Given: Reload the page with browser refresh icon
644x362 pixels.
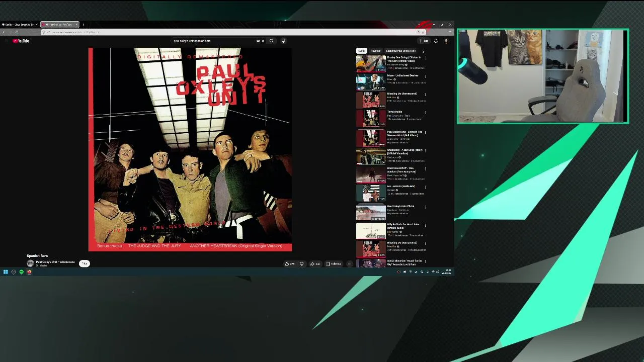Looking at the screenshot, I should click(17, 32).
